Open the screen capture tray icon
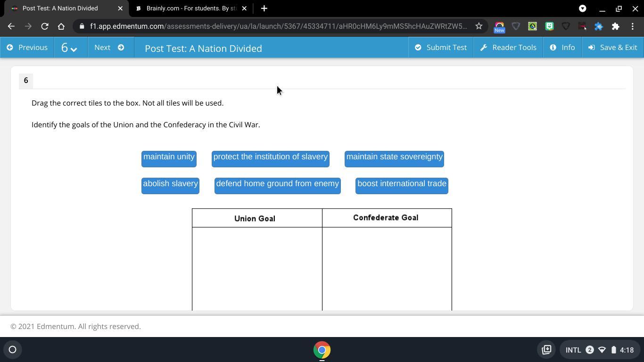Viewport: 644px width, 362px height. 547,350
